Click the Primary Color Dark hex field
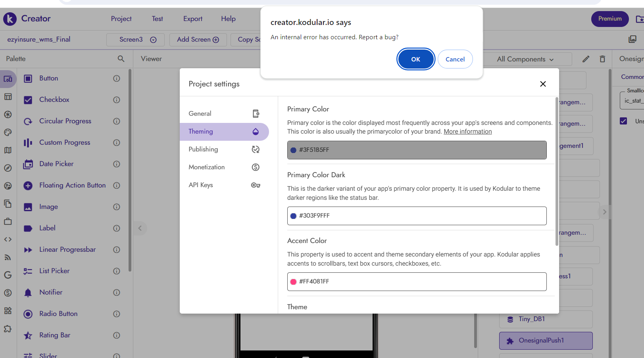This screenshot has width=644, height=358. pos(417,216)
